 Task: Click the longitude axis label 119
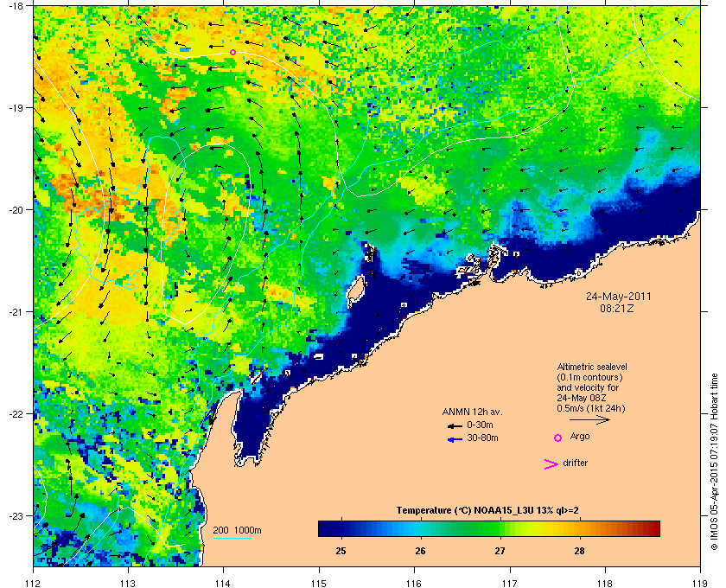(700, 583)
